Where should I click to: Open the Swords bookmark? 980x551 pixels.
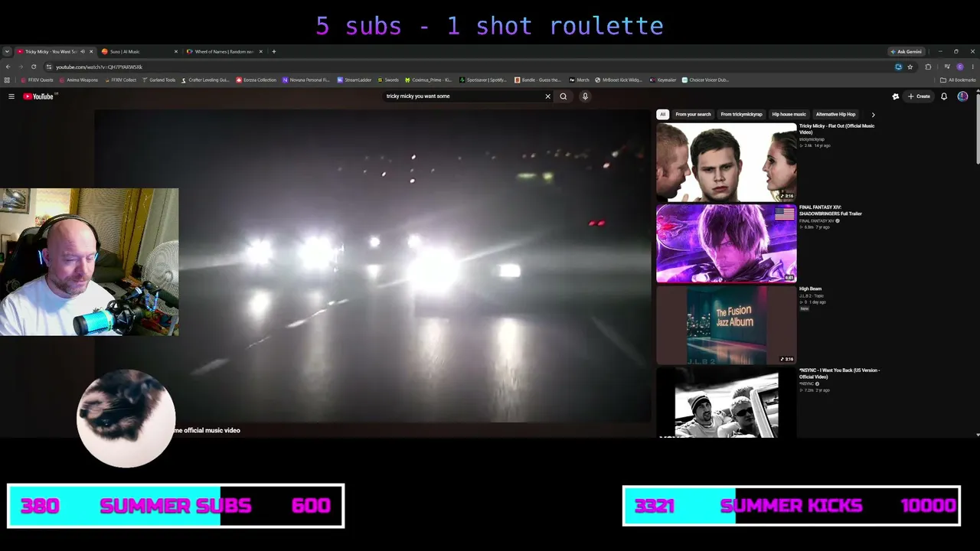(x=388, y=80)
